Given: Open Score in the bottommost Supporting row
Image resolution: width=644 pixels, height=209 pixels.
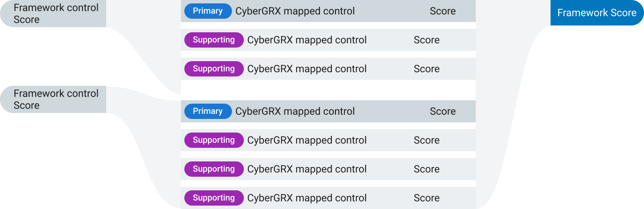Looking at the screenshot, I should click(427, 198).
